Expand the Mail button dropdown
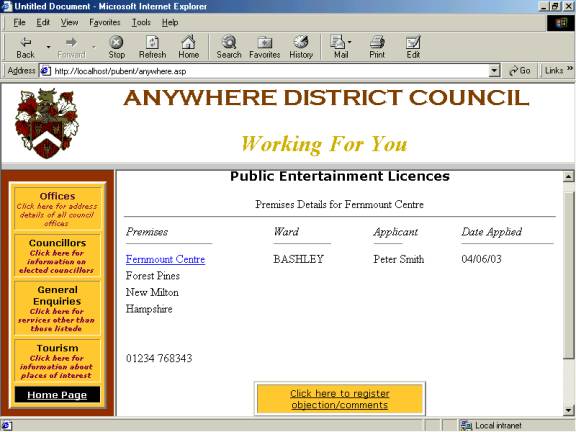Image resolution: width=576 pixels, height=432 pixels. click(349, 42)
